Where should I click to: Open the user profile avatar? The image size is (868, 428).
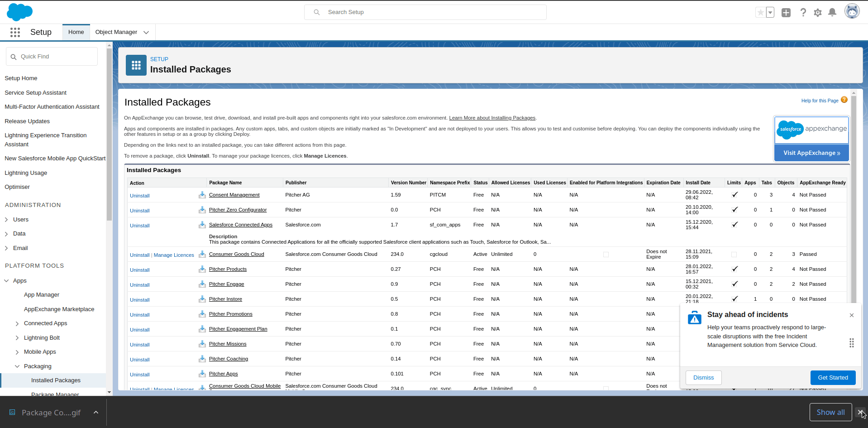tap(852, 12)
